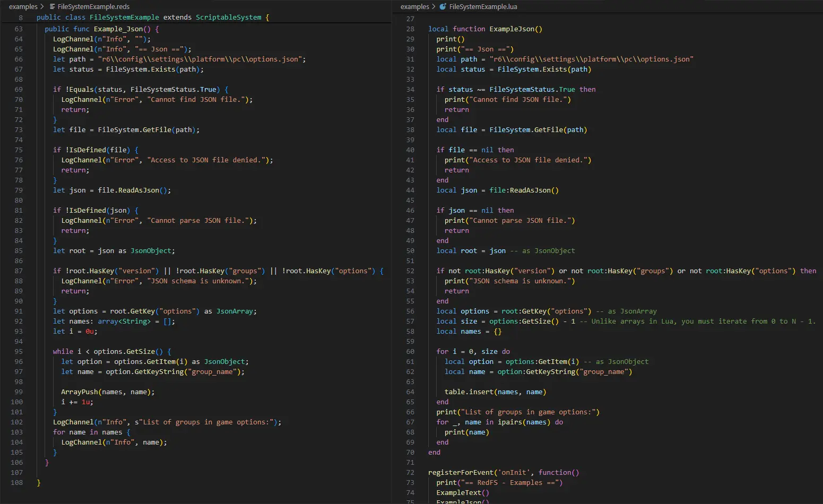Jump to the sticky 'public class FileSystemExample' header line
The width and height of the screenshot is (823, 504).
(x=153, y=18)
